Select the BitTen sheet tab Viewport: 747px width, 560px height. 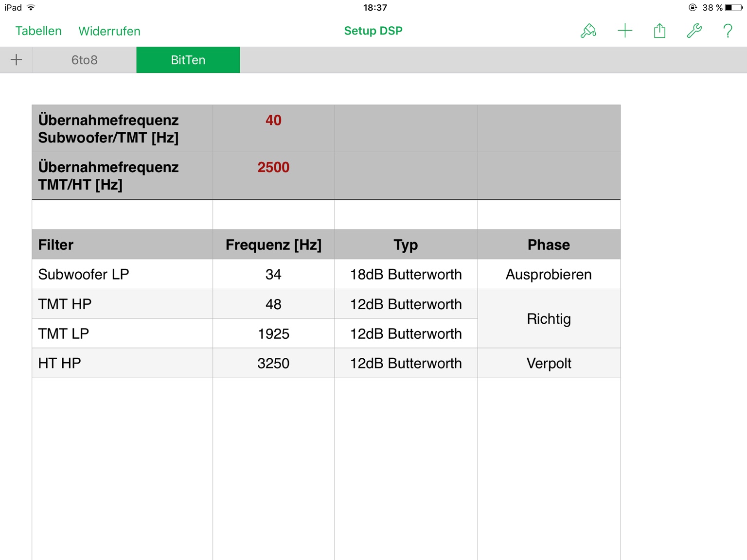click(188, 60)
